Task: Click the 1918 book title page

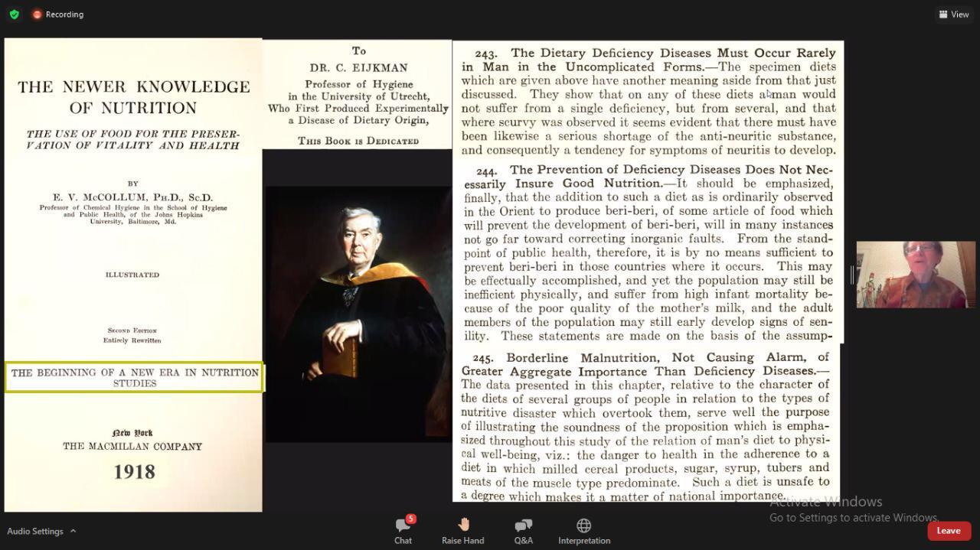Action: [133, 275]
